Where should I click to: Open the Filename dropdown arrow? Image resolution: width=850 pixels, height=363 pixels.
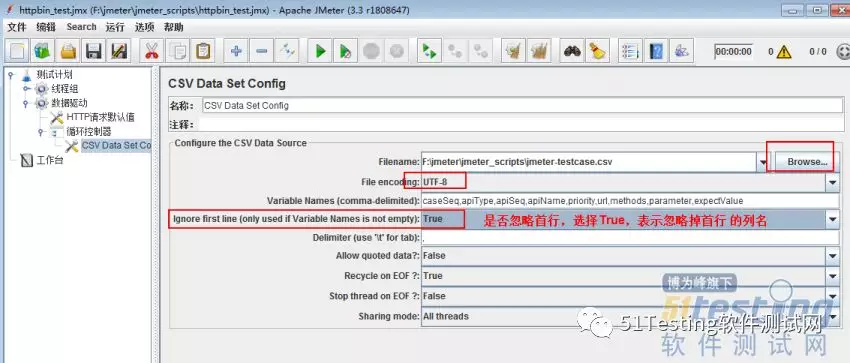click(x=763, y=162)
